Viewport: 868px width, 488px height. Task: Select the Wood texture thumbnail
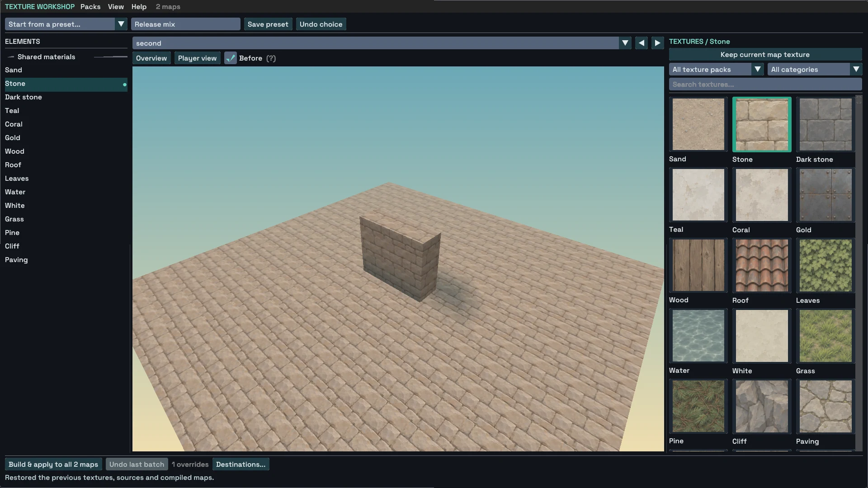(x=698, y=265)
